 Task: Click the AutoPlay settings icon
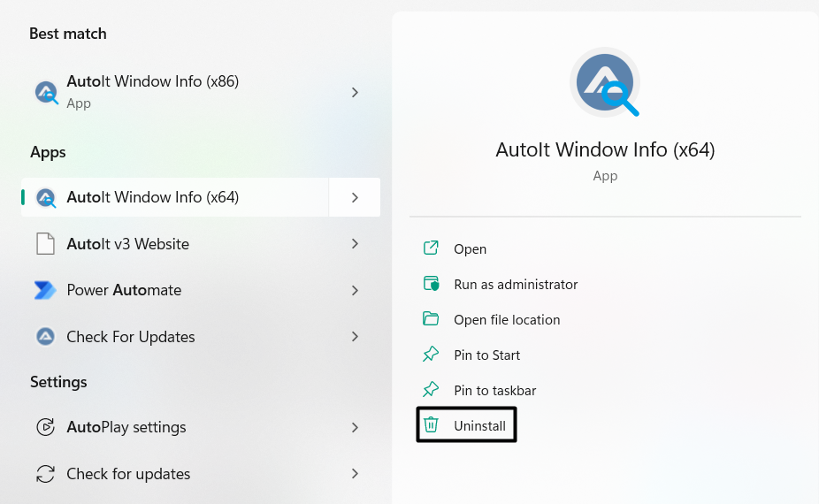coord(45,427)
